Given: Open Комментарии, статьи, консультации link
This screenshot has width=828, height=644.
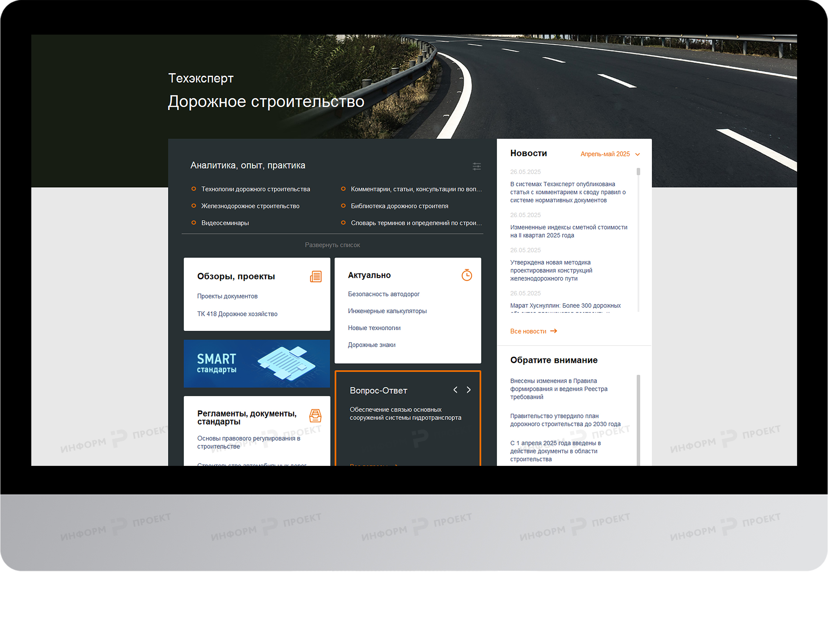Looking at the screenshot, I should (416, 189).
